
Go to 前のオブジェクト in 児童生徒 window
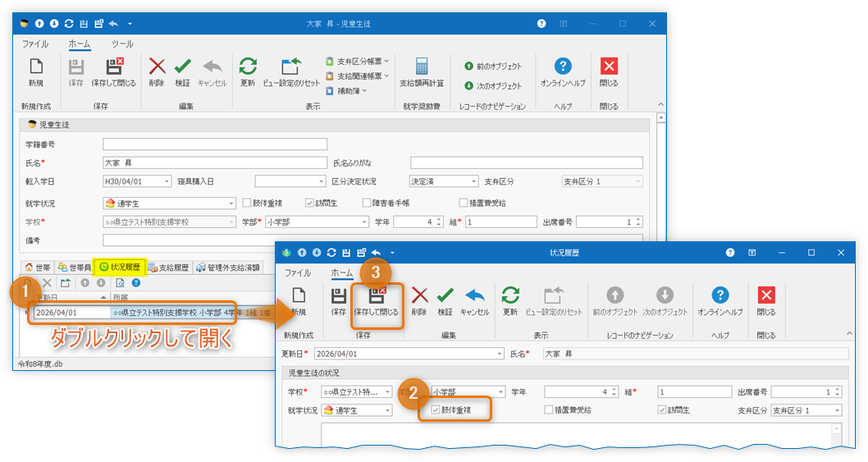493,66
